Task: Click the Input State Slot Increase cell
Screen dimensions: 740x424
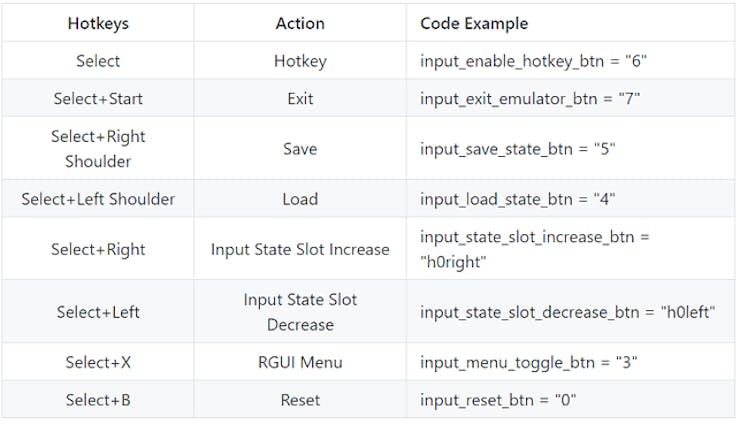Action: pyautogui.click(x=300, y=249)
